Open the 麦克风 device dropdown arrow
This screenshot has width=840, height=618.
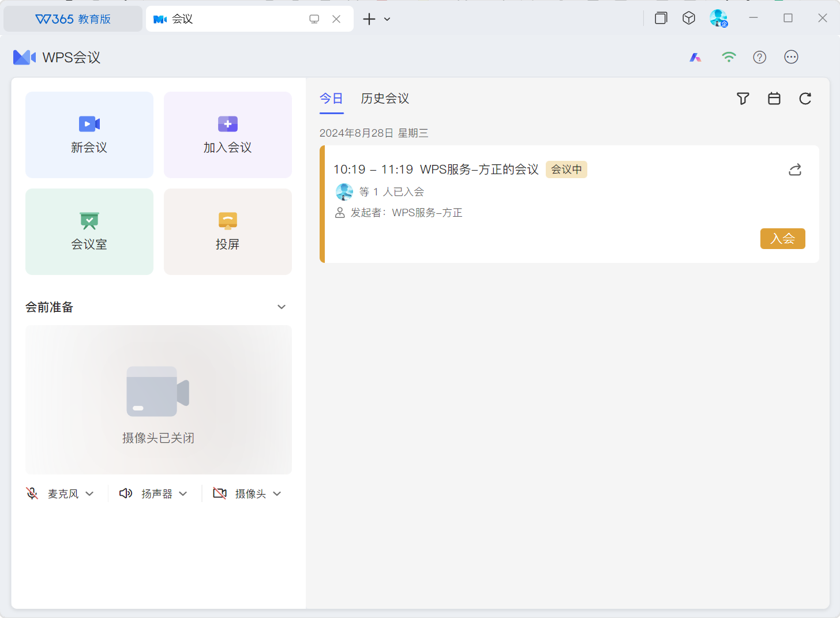tap(89, 493)
